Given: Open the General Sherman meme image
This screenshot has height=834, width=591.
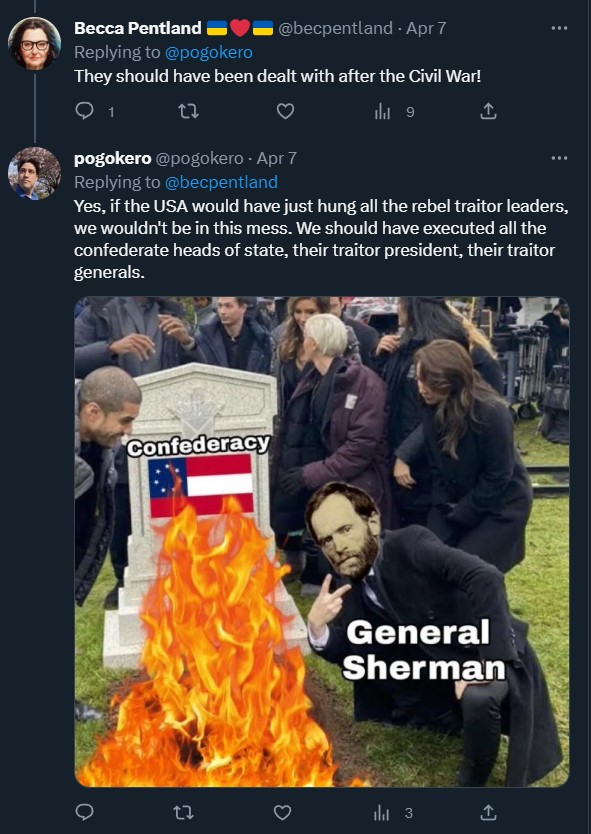Looking at the screenshot, I should (322, 541).
